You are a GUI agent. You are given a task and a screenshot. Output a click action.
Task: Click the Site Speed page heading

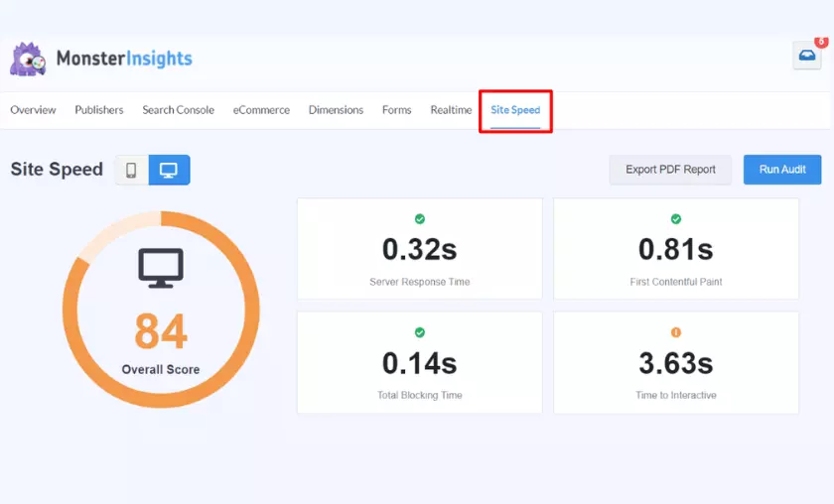57,169
